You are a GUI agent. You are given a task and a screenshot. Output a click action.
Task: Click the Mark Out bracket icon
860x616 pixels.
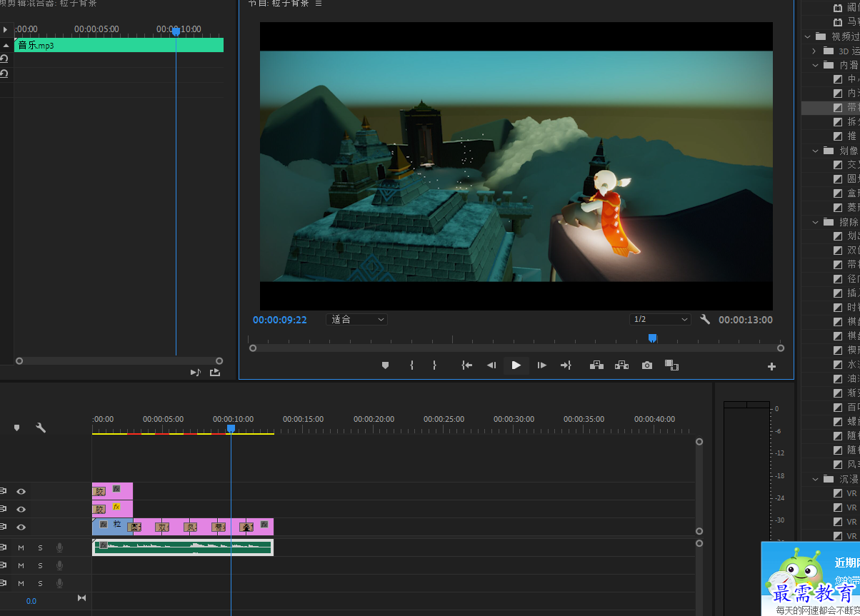click(434, 365)
